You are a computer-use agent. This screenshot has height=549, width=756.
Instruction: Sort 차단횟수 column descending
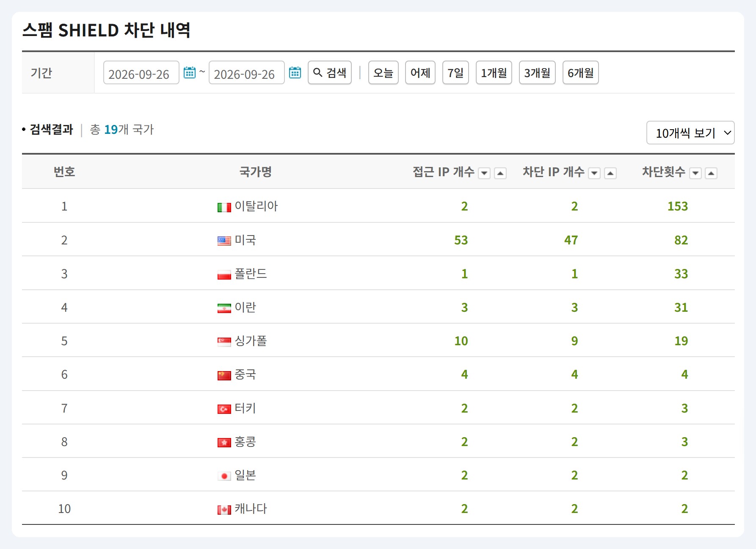[x=695, y=173]
